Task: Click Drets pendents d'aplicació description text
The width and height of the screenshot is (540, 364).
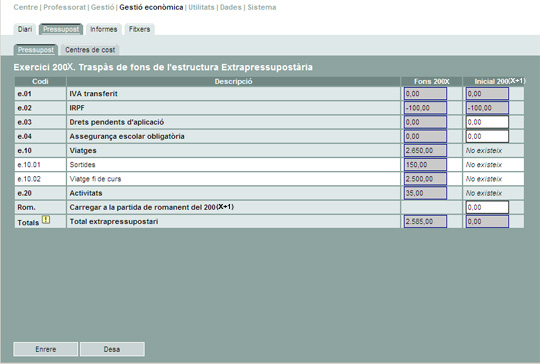Action: (117, 122)
